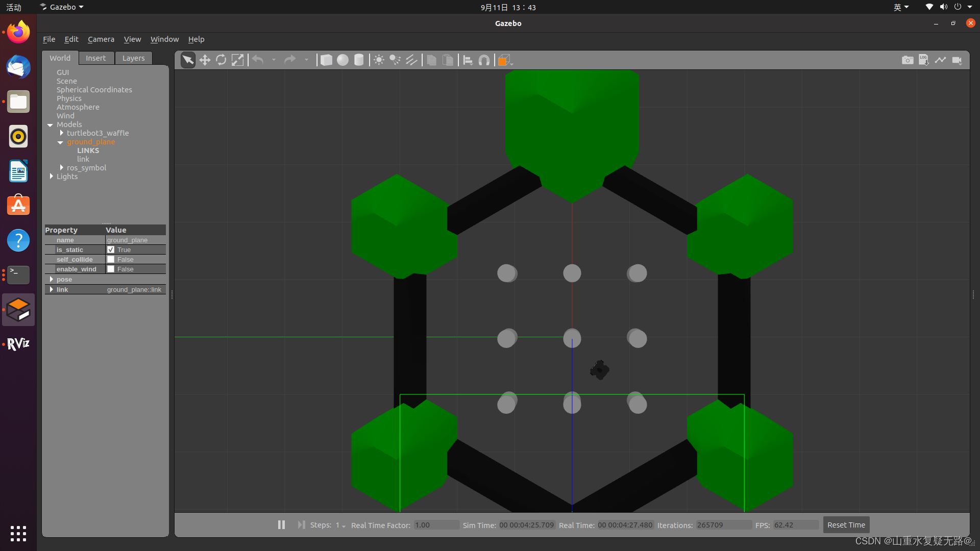Select Spherical Coordinates item

(x=94, y=90)
